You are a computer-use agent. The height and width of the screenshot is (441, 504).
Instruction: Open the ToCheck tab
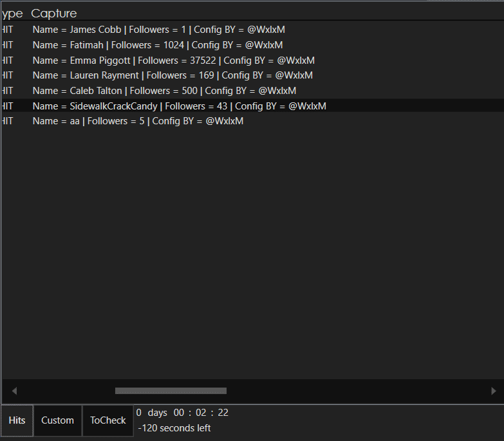click(x=107, y=420)
